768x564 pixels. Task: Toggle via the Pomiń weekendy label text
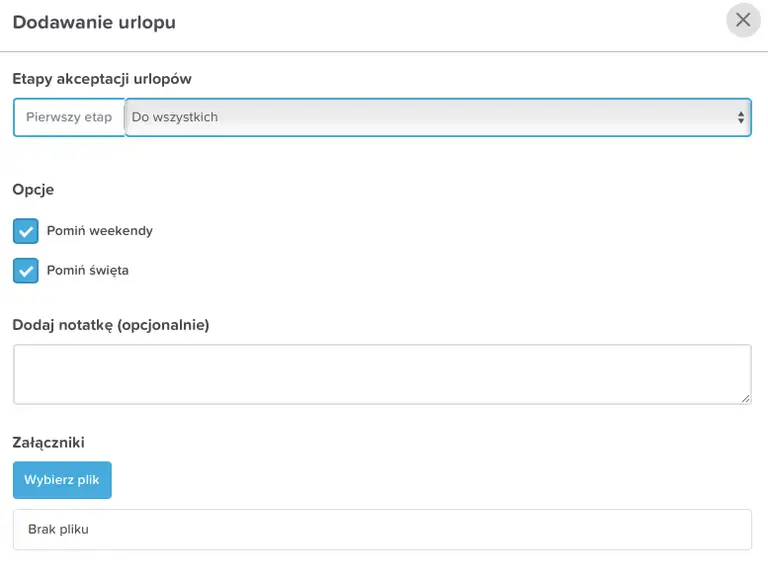pos(100,231)
